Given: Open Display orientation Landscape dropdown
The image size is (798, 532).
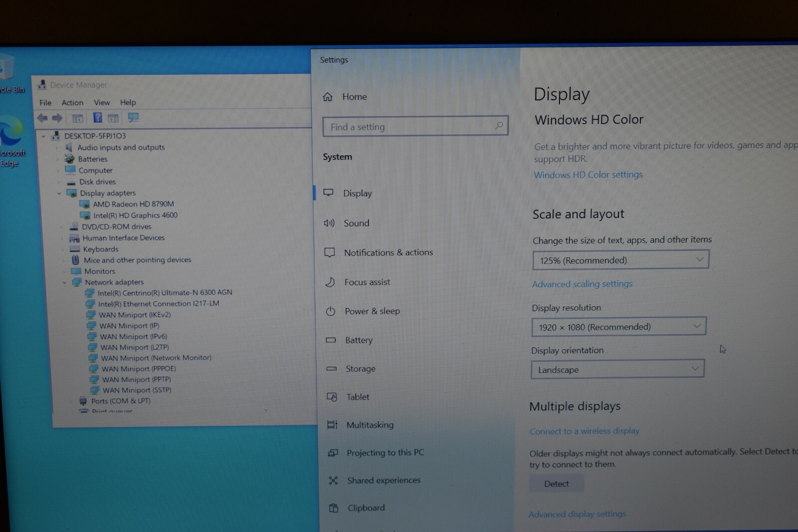Looking at the screenshot, I should click(x=617, y=369).
